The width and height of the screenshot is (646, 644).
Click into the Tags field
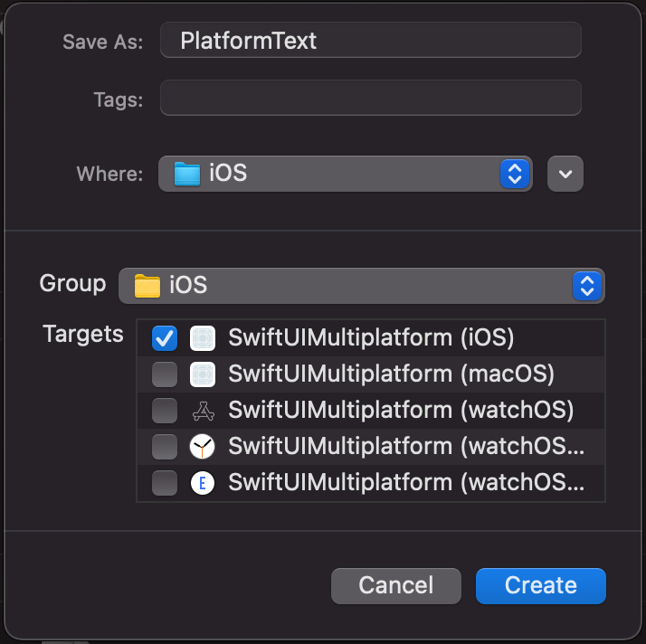[371, 99]
